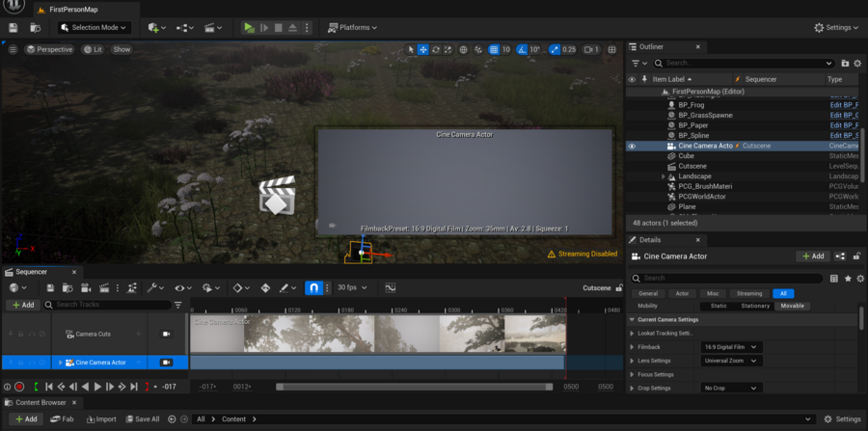The width and height of the screenshot is (868, 431).
Task: Click the Sequencer time range scrollbar
Action: coord(414,387)
